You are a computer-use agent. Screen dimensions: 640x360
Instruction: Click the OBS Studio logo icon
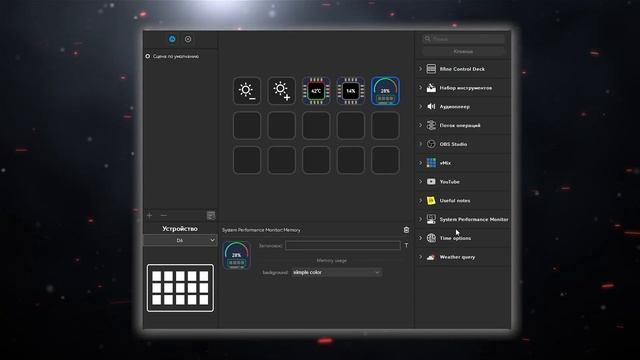(x=431, y=144)
